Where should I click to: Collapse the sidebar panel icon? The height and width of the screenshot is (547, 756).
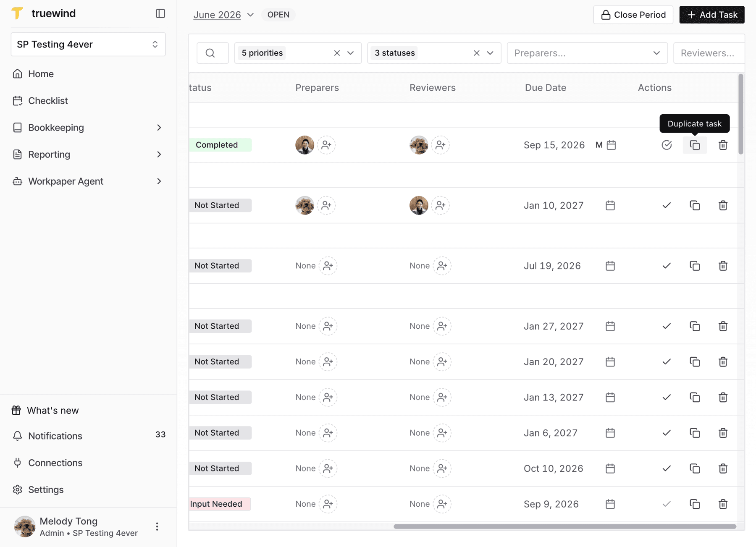[x=160, y=13]
